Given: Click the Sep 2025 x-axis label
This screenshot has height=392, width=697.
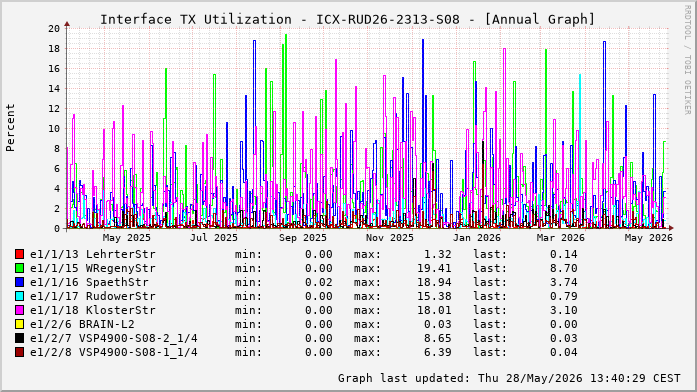Looking at the screenshot, I should tap(303, 238).
